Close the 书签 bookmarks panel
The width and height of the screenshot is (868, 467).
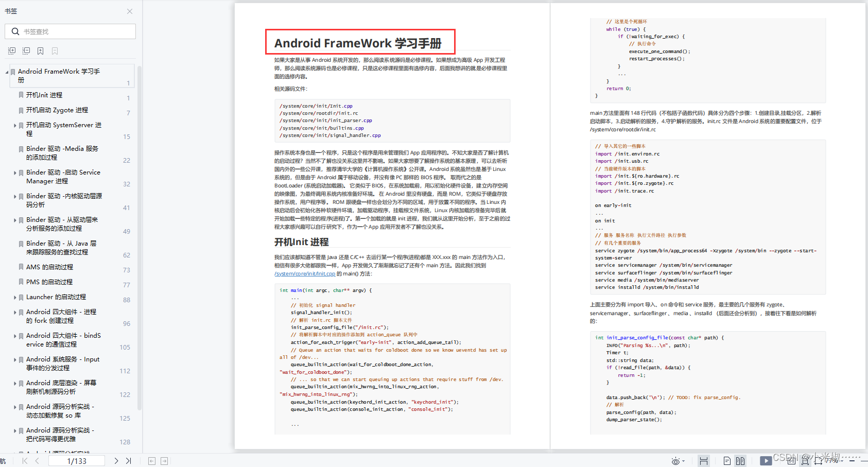(x=130, y=11)
